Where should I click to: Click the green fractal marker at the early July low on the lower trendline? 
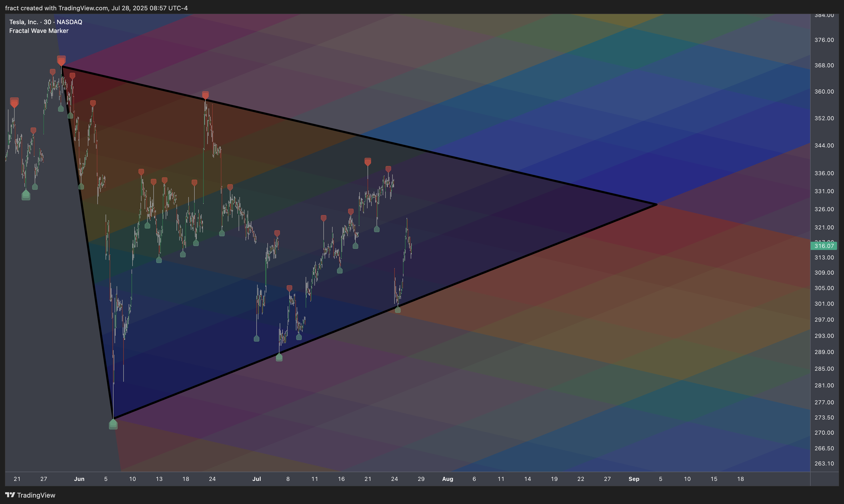coord(279,357)
